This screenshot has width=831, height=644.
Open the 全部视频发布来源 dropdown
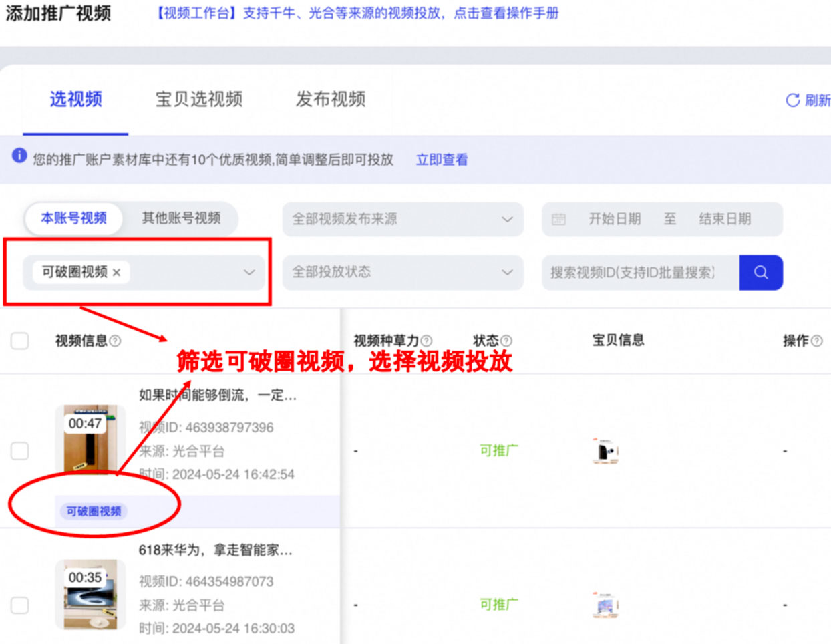(403, 219)
